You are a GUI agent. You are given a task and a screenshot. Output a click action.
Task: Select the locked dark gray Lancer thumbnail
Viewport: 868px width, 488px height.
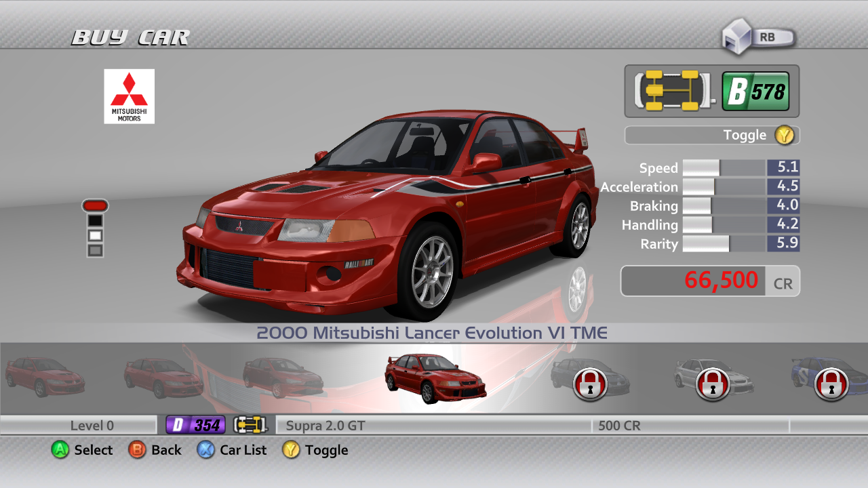coord(591,378)
